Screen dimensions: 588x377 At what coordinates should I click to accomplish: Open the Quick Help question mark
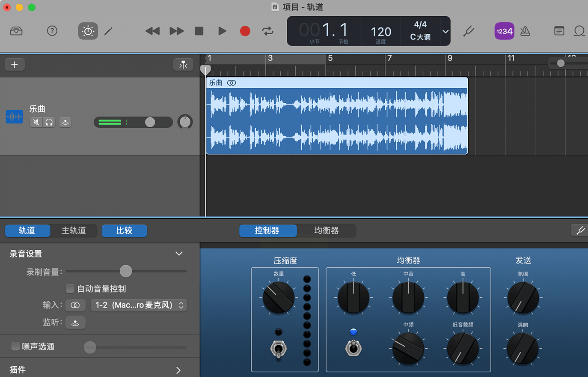point(52,31)
